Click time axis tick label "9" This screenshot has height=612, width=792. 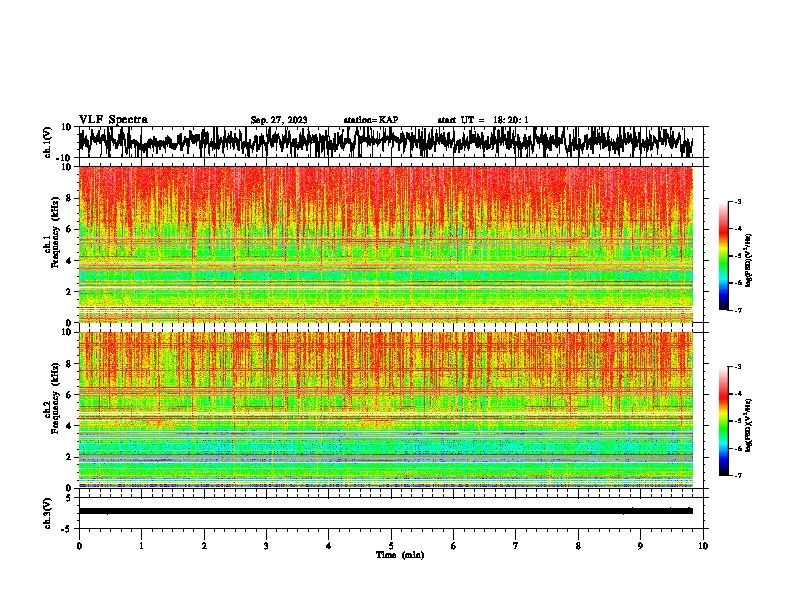[640, 546]
